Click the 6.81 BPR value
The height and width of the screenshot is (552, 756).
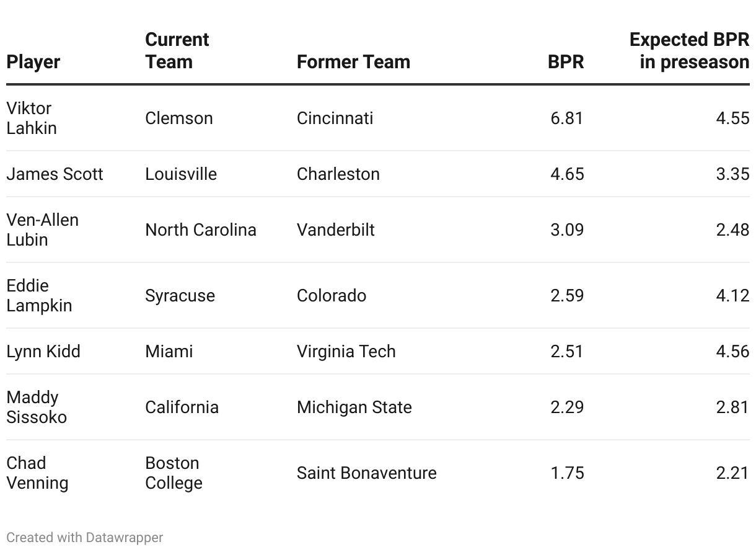(x=567, y=118)
